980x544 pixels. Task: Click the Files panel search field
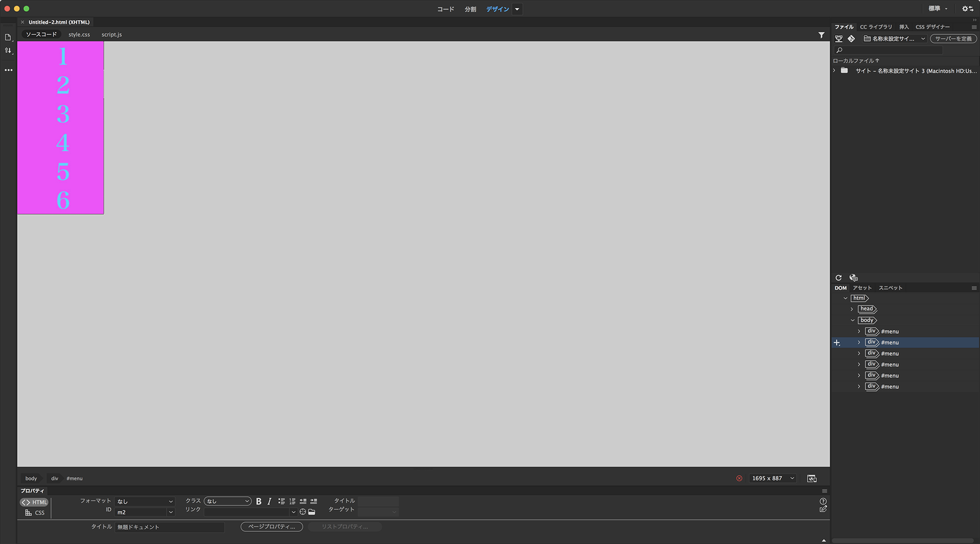[x=888, y=50]
